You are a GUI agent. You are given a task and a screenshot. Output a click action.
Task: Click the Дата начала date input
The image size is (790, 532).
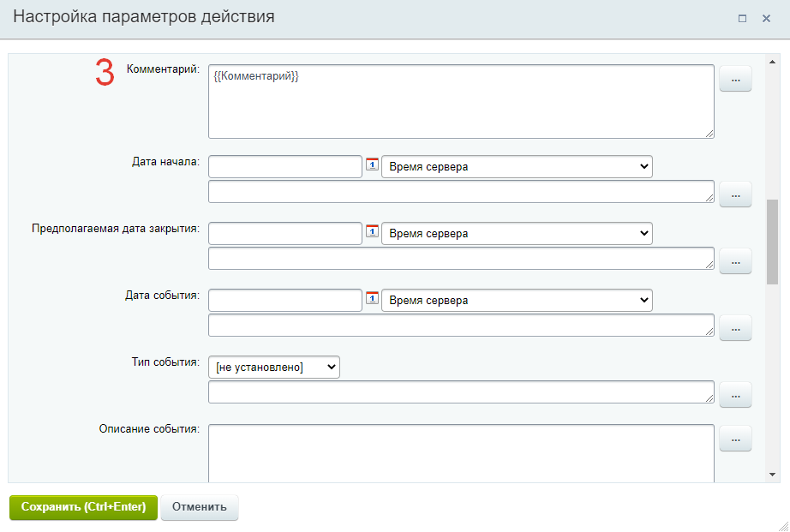[284, 166]
